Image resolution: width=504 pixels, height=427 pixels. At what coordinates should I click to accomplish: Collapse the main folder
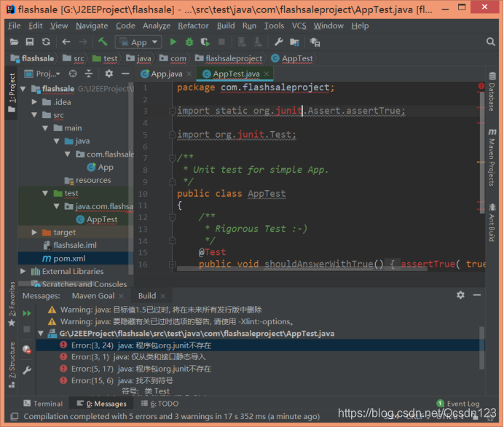coord(45,128)
